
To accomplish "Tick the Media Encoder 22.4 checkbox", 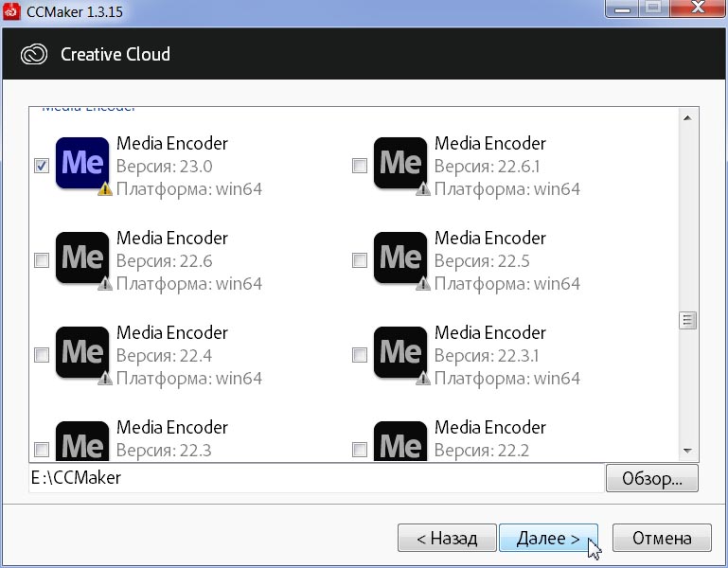I will [x=42, y=356].
